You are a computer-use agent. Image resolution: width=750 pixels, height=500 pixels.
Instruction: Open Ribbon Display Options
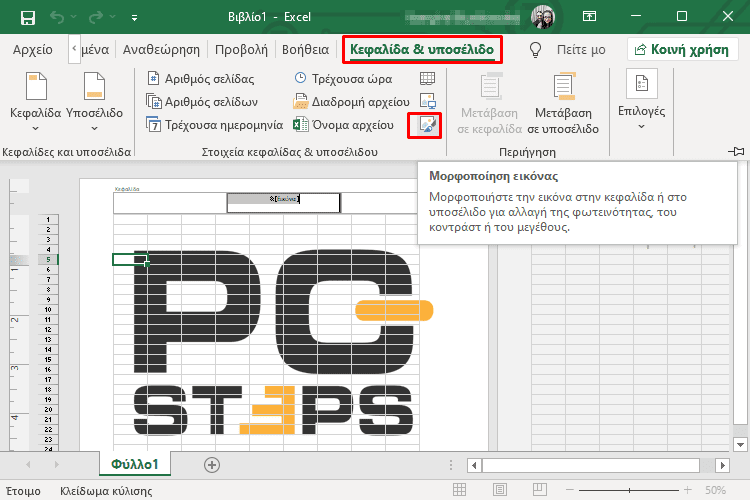(x=589, y=17)
